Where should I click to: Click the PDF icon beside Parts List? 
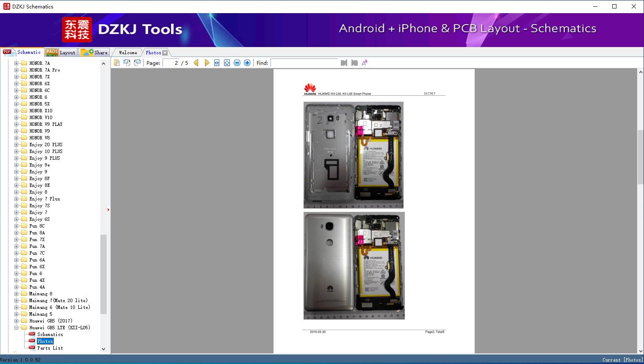32,347
